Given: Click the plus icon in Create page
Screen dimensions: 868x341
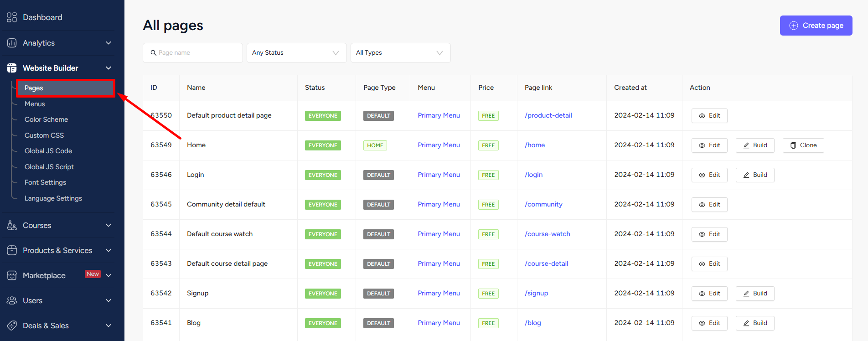Looking at the screenshot, I should (x=794, y=26).
